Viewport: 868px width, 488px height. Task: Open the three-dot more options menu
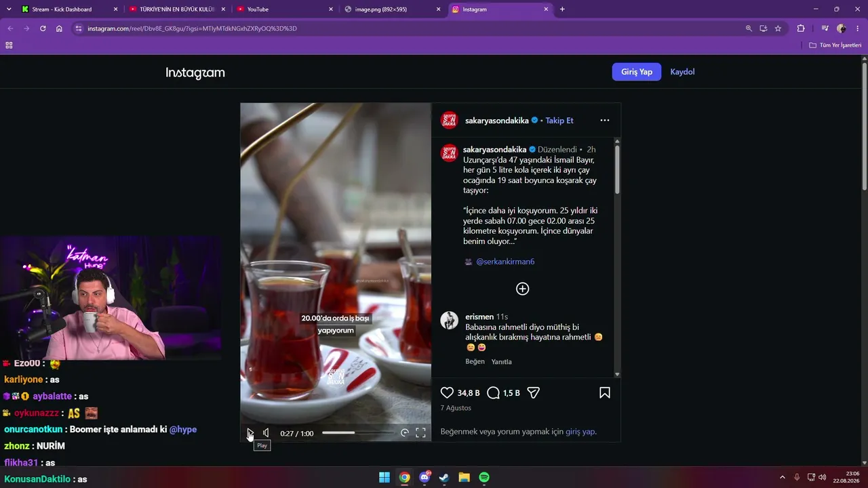pos(605,120)
